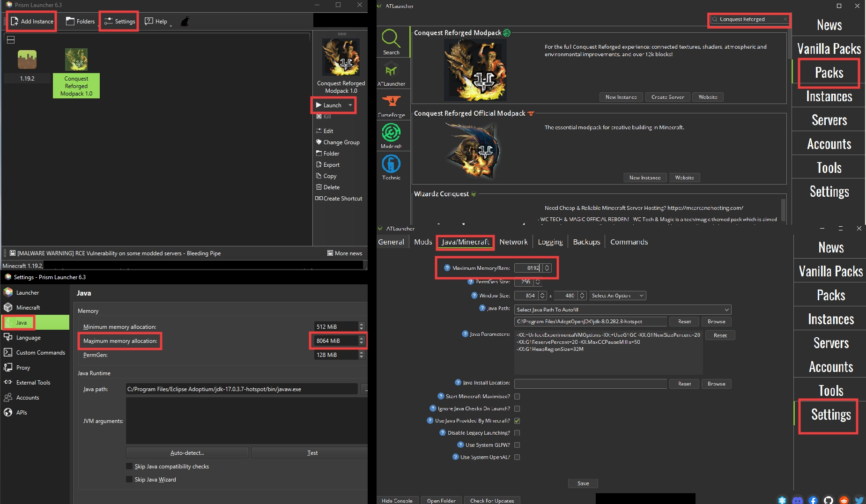Enable Skip Java compatibility checks
The width and height of the screenshot is (866, 504).
(130, 466)
